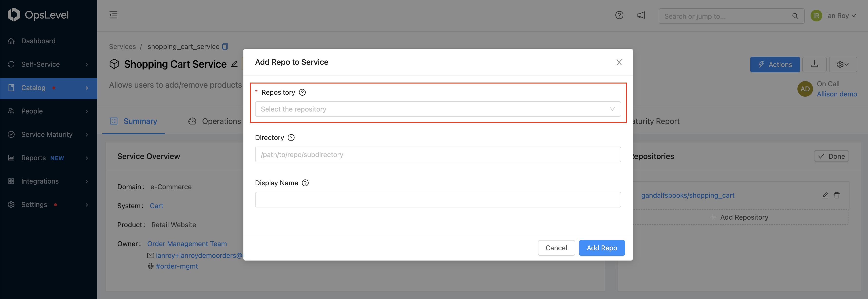This screenshot has width=868, height=299.
Task: Click the service cube icon beside title
Action: tap(114, 64)
